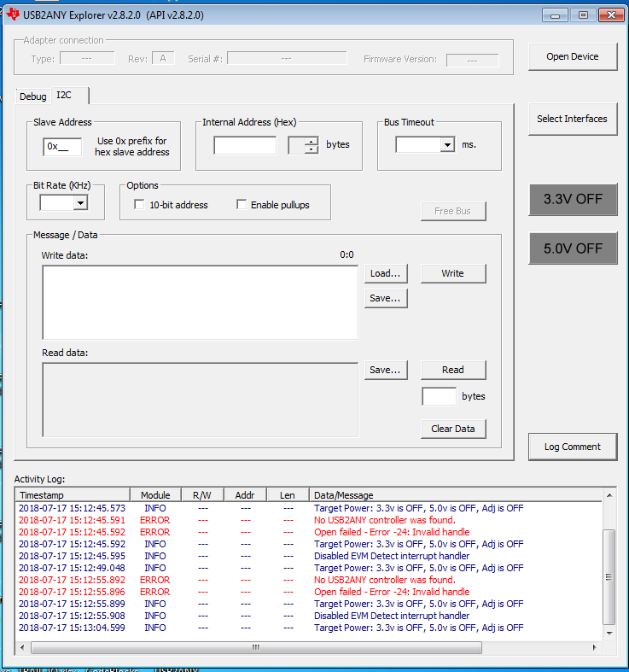Click the activity log scroll up arrow
Image resolution: width=629 pixels, height=672 pixels.
pyautogui.click(x=609, y=495)
